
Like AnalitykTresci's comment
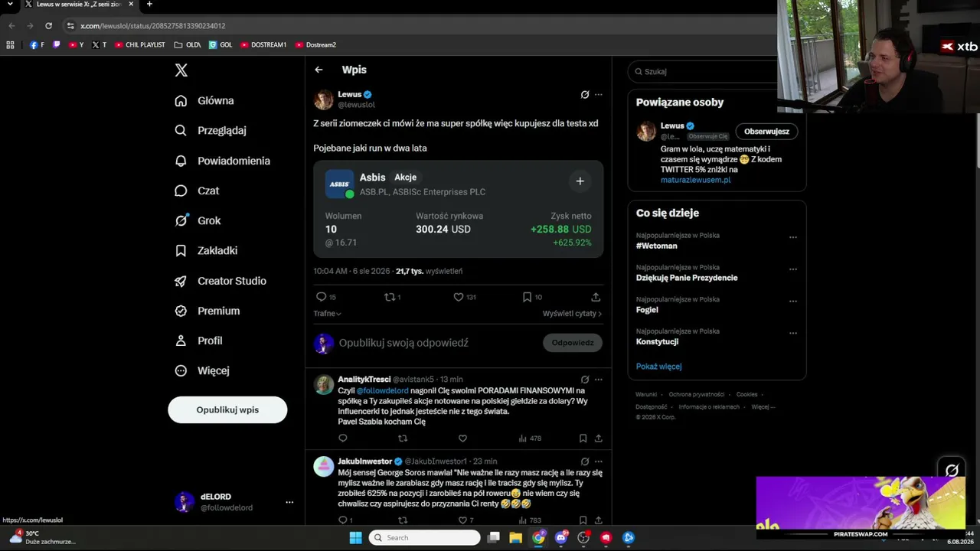462,439
